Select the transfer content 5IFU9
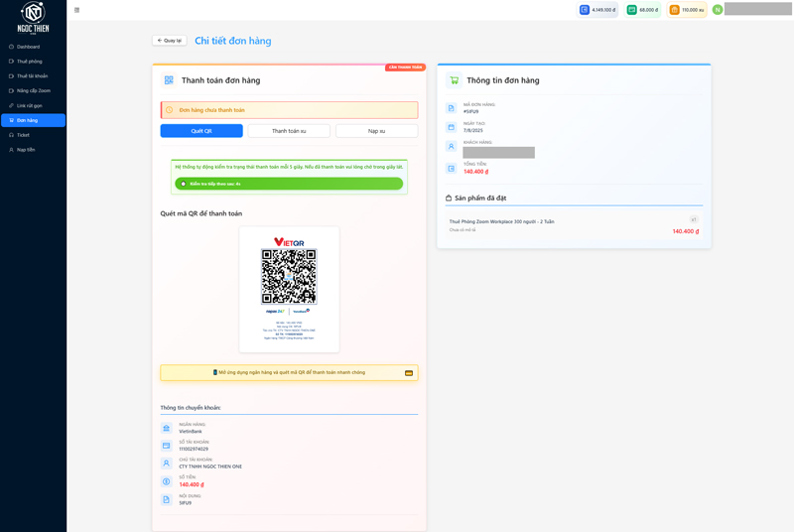 pyautogui.click(x=186, y=503)
